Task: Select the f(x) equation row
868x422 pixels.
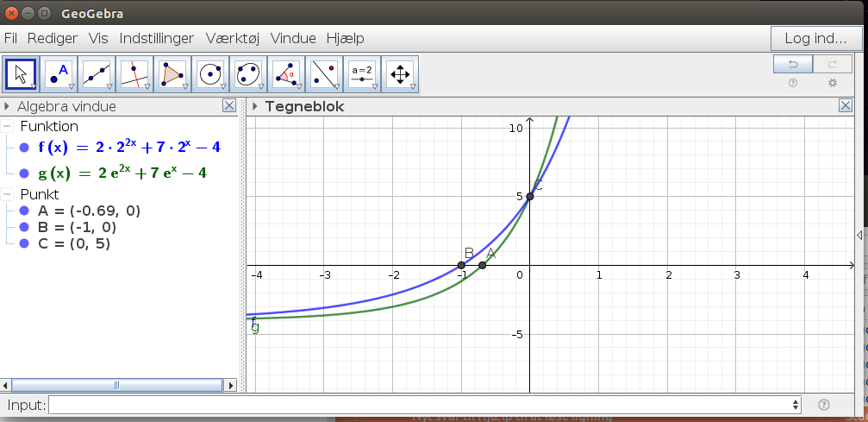Action: tap(129, 148)
